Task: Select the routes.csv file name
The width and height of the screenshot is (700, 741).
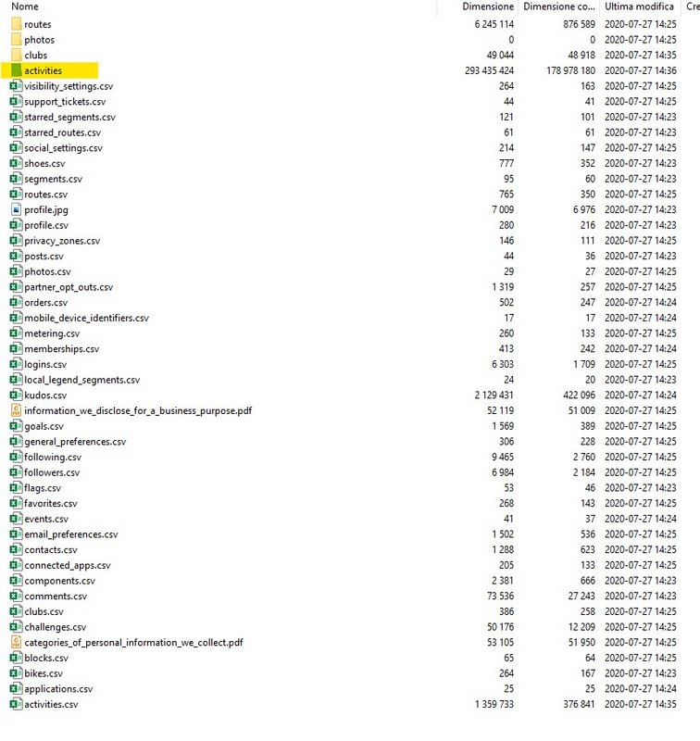Action: [x=45, y=195]
